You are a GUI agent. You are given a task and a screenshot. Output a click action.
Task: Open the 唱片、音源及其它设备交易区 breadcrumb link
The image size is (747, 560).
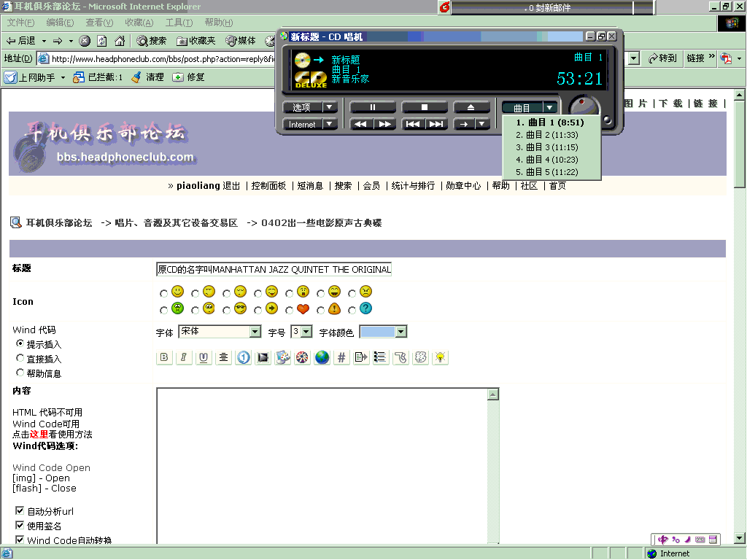[177, 223]
